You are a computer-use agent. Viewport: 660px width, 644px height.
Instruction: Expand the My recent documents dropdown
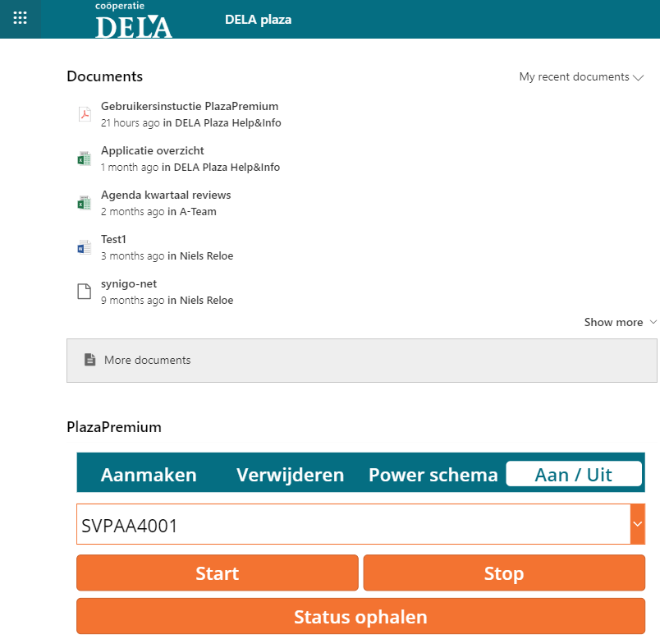point(581,77)
